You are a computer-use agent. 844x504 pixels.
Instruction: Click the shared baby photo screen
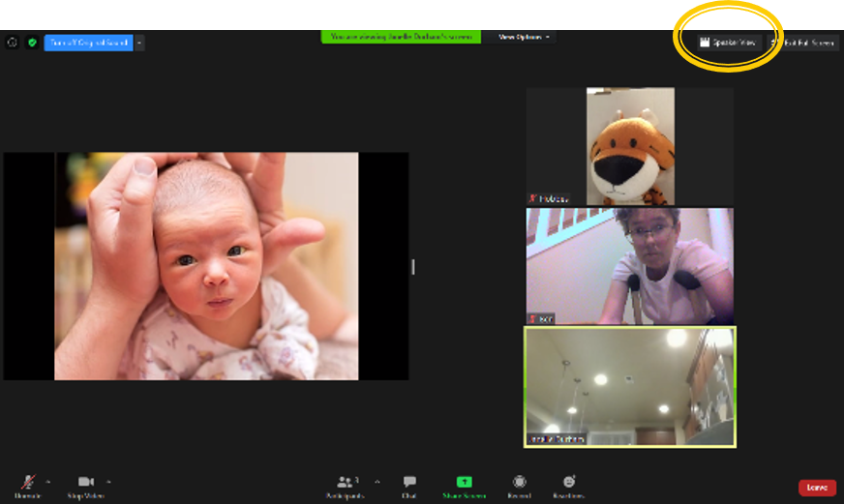(x=206, y=266)
